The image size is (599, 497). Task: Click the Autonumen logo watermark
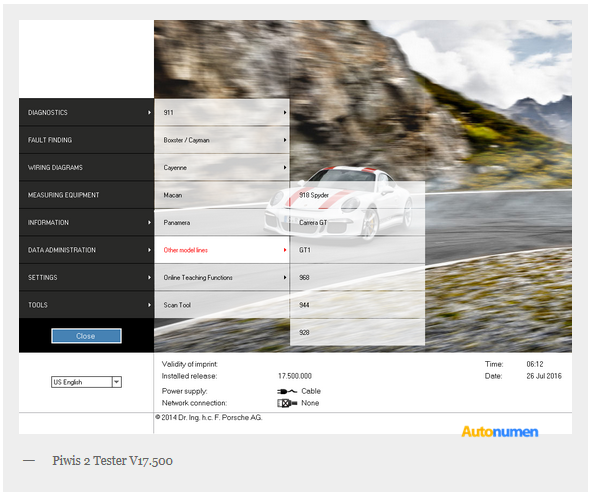(x=500, y=432)
